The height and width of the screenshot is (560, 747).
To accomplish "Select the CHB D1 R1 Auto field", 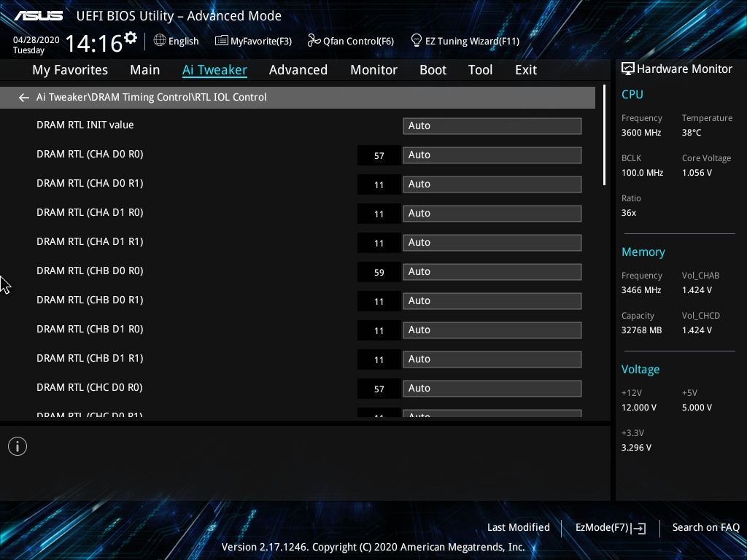I will click(x=492, y=359).
